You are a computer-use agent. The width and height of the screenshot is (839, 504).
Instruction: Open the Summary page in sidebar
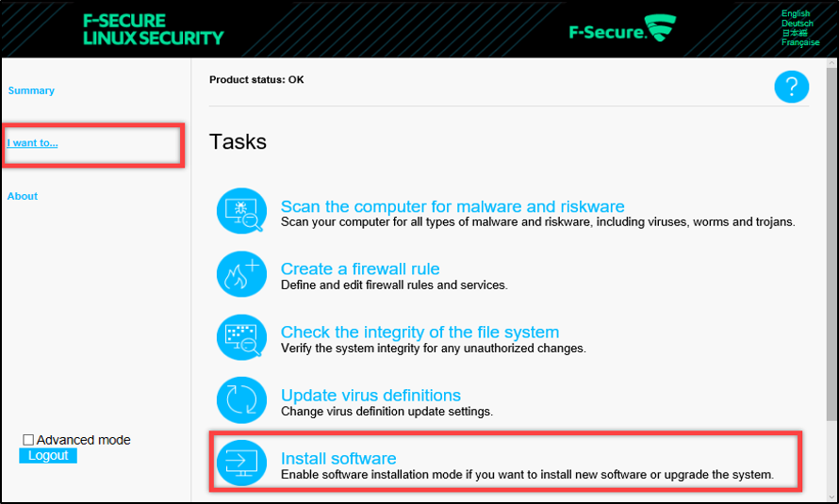(31, 90)
